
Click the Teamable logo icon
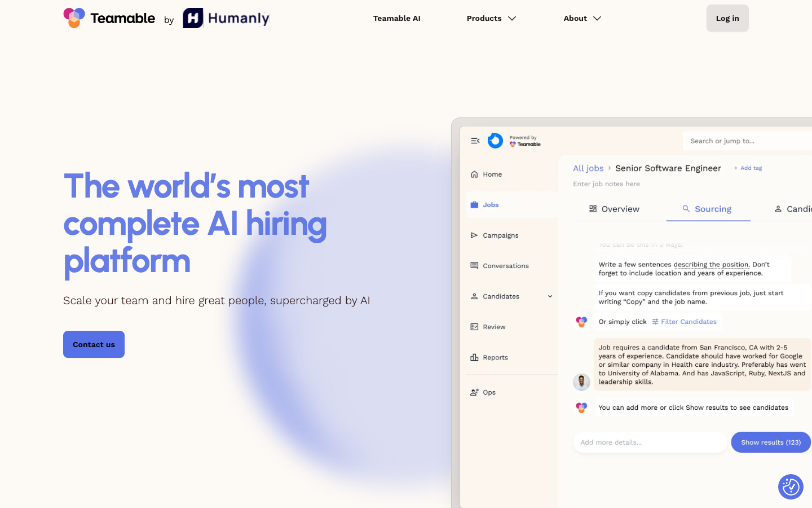coord(74,18)
